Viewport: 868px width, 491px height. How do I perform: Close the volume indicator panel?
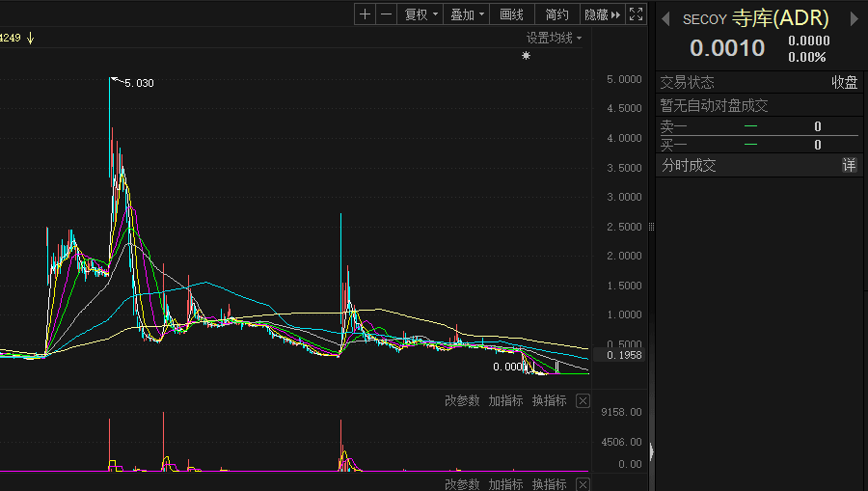583,401
